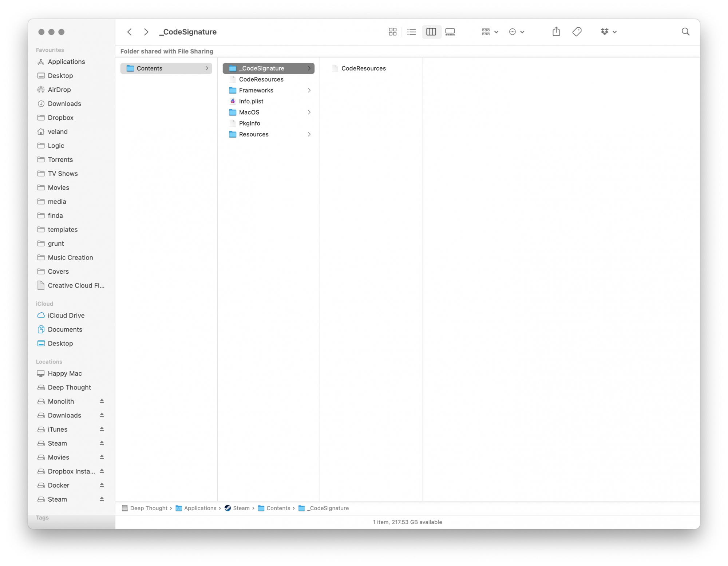Go back with the left arrow
This screenshot has height=566, width=728.
pos(130,32)
